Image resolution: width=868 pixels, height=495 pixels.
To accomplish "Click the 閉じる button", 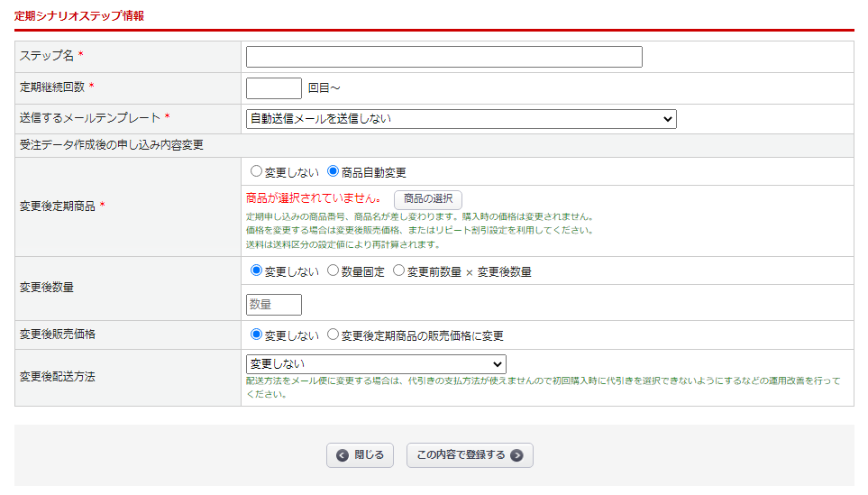I will pyautogui.click(x=360, y=455).
